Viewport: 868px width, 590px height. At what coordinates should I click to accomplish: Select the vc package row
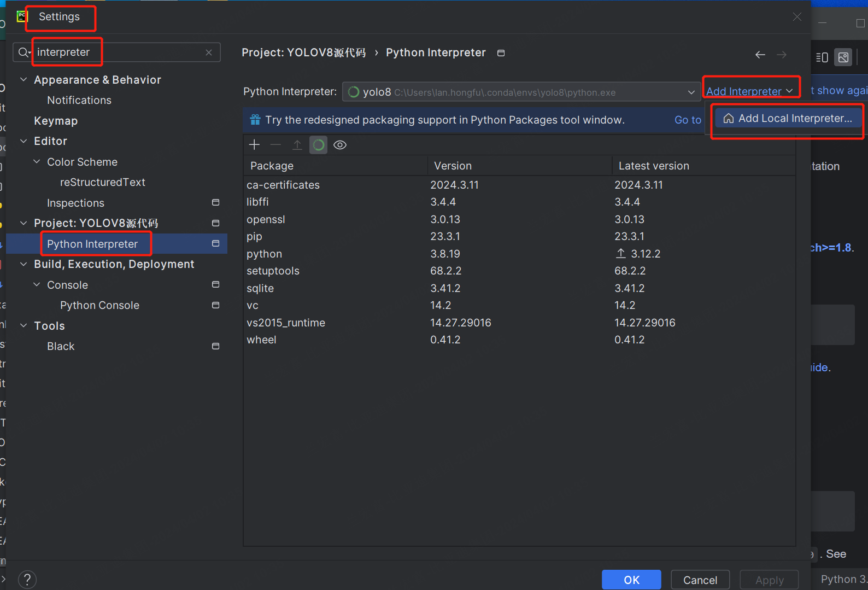click(519, 305)
